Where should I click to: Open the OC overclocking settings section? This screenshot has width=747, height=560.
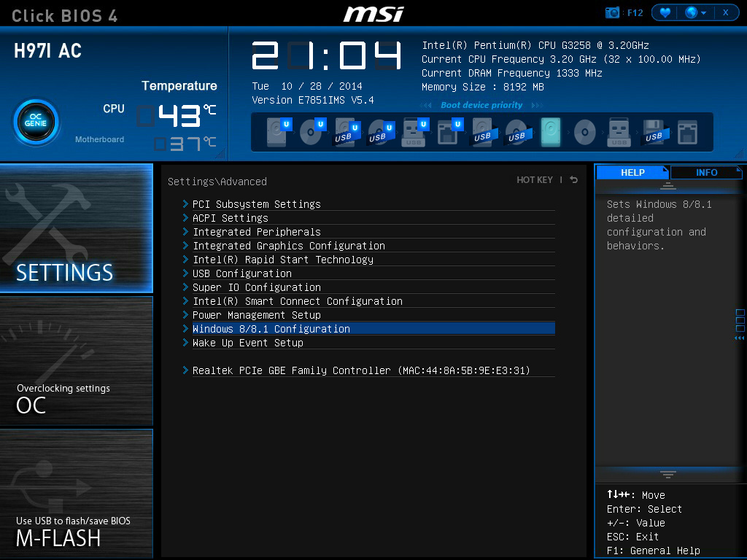76,361
